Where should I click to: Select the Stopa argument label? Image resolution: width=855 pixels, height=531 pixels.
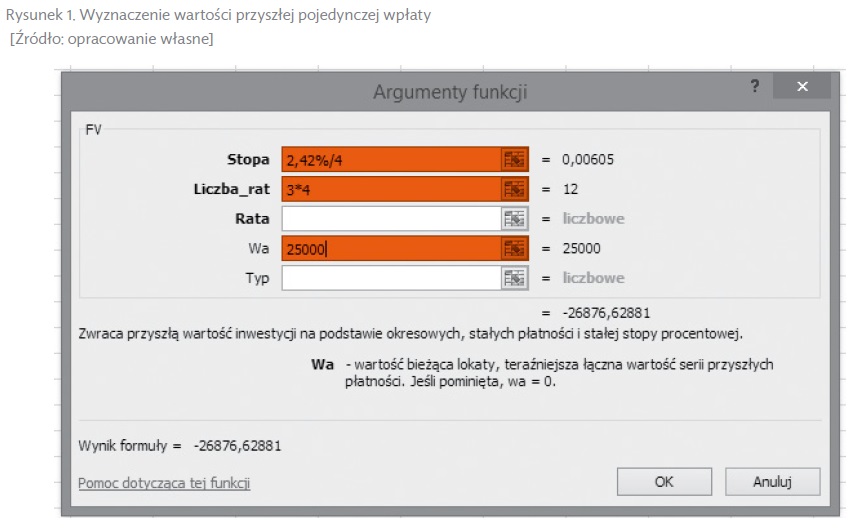[x=248, y=160]
